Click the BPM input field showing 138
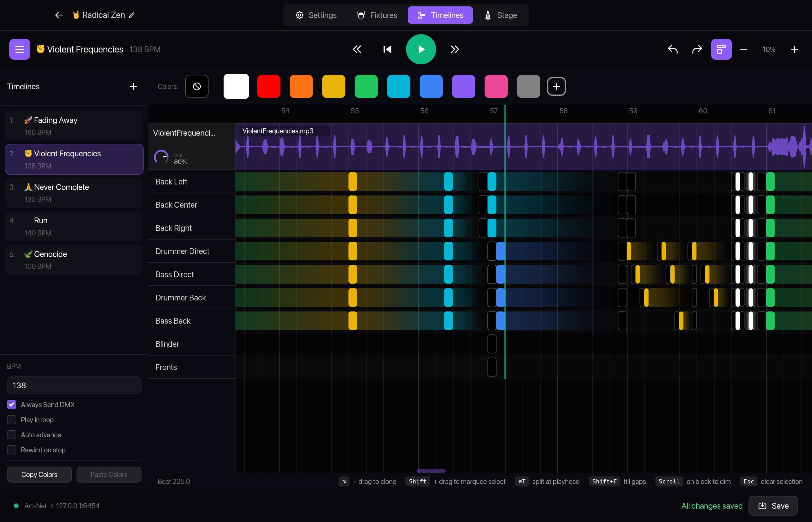Image resolution: width=812 pixels, height=522 pixels. 74,385
